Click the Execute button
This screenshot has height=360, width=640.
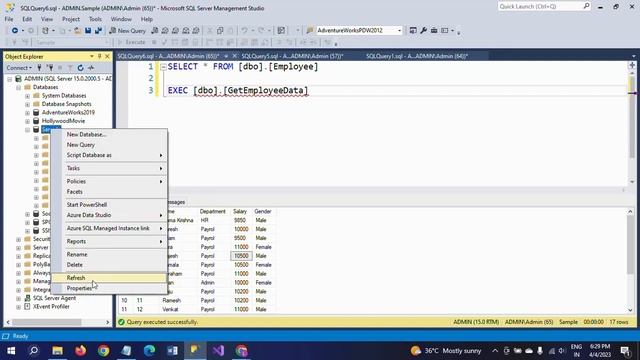[x=131, y=42]
